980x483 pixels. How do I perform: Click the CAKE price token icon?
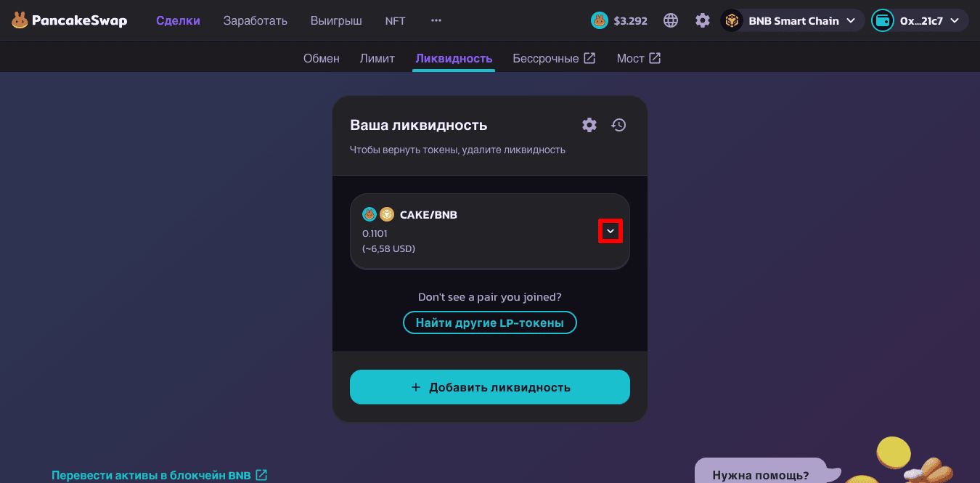599,20
